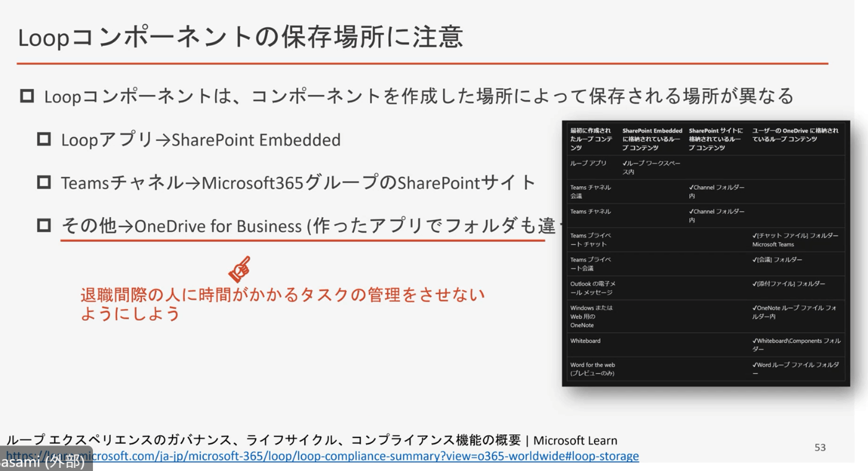Open the loop-compliance-summary Microsoft Learn URL
Image resolution: width=868 pixels, height=471 pixels.
coord(322,456)
